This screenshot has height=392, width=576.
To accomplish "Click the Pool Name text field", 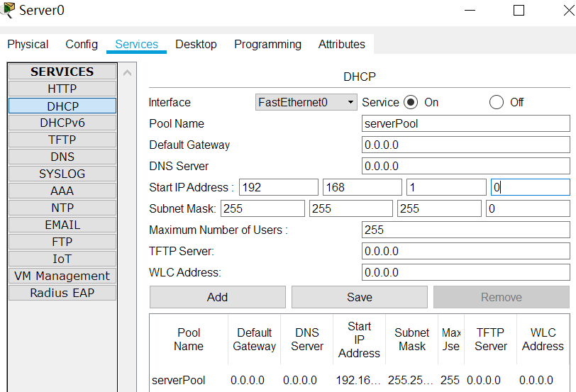I will tap(465, 123).
